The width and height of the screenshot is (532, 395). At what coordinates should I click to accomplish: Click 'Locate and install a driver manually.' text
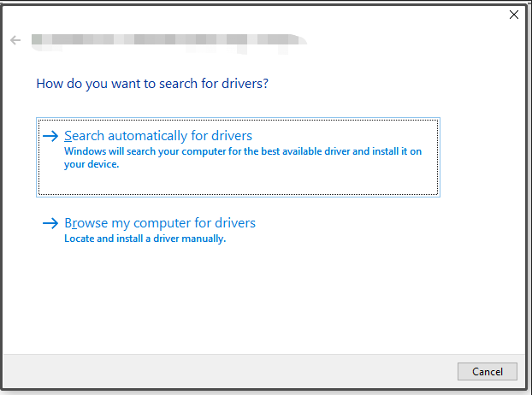coord(145,239)
